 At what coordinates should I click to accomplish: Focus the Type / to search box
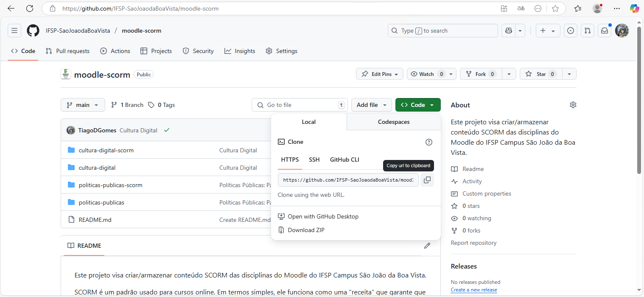[x=443, y=31]
